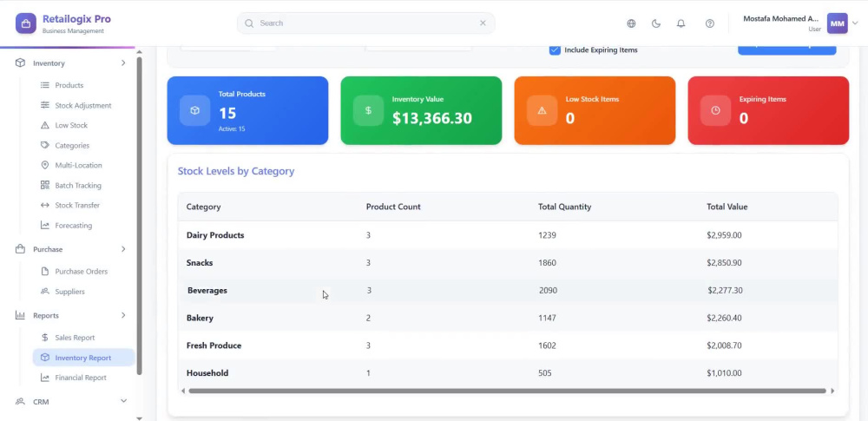Open the language globe icon
868x421 pixels.
(x=631, y=23)
